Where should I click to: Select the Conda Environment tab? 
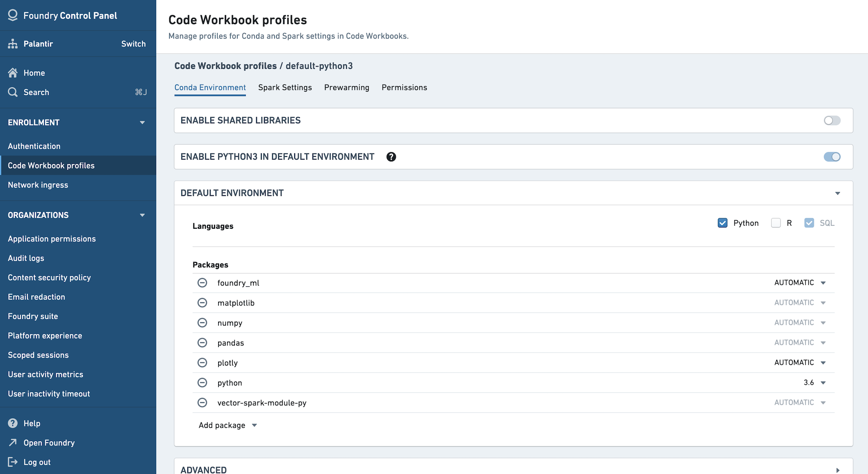click(x=210, y=87)
